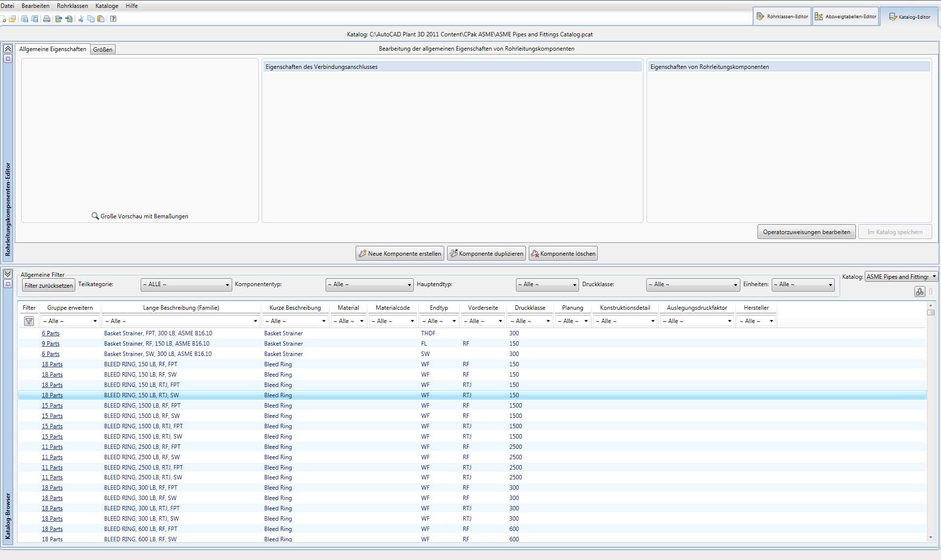Select the Allgemeine Eigenschaften tab
941x560 pixels.
pos(53,49)
